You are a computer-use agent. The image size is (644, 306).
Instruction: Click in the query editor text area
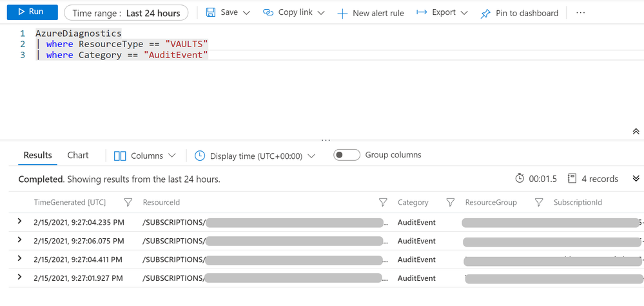click(322, 90)
